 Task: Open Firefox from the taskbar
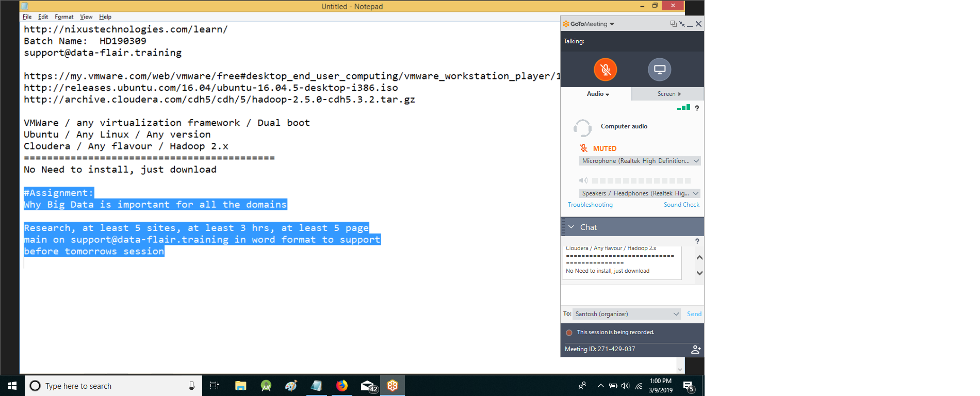pos(342,386)
